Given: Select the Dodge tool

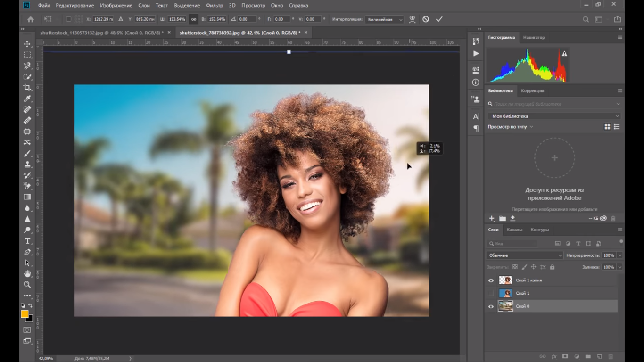Looking at the screenshot, I should click(27, 230).
